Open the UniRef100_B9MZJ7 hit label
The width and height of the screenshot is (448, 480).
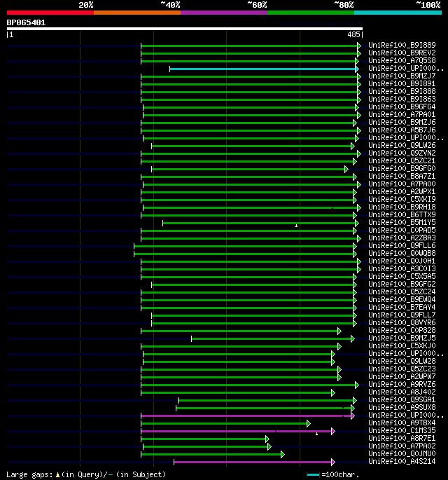click(x=402, y=76)
